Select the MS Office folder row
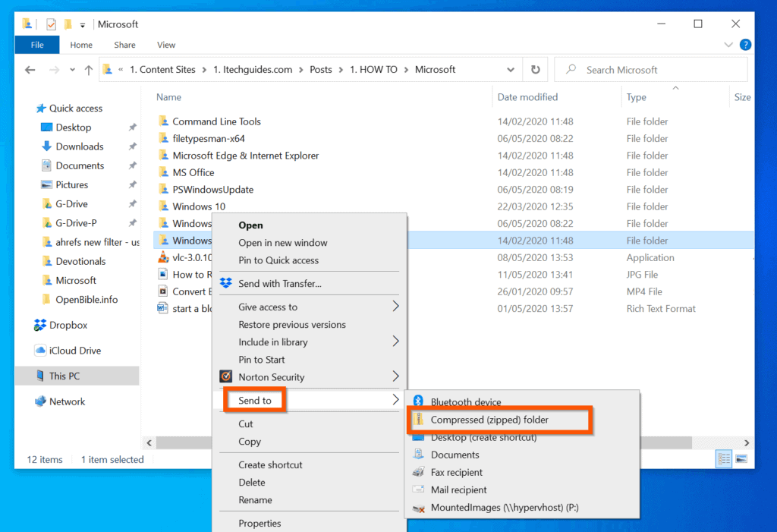The width and height of the screenshot is (777, 532). click(x=454, y=172)
